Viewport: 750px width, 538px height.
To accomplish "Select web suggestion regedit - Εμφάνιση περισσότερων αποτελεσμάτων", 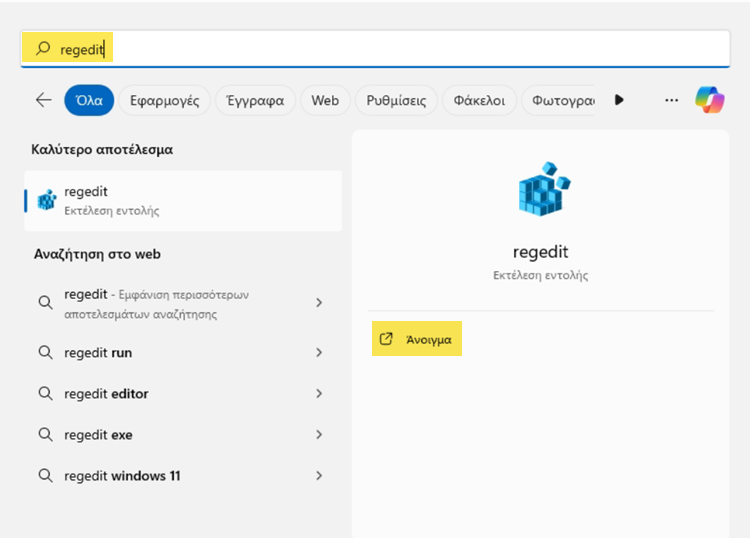I will pyautogui.click(x=181, y=303).
